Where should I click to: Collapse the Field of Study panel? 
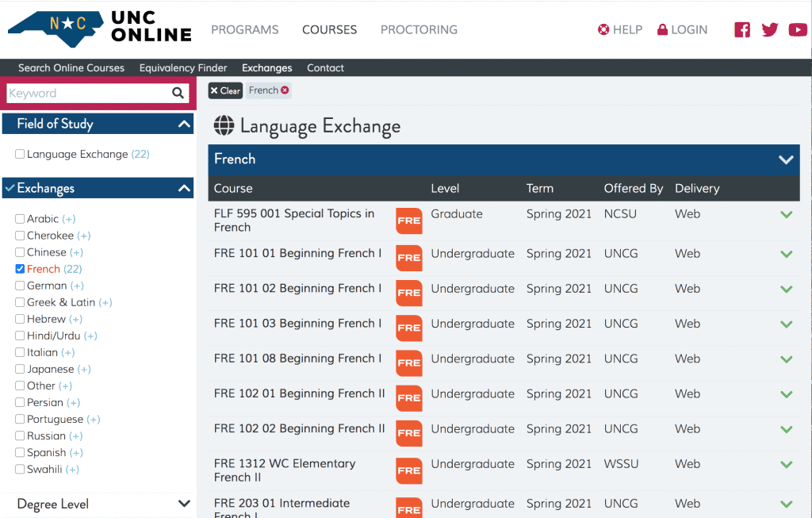(184, 124)
